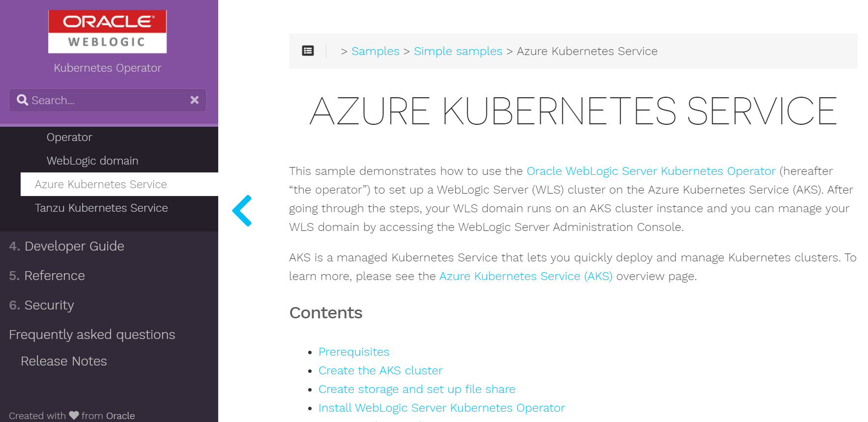Expand the Reference section
868x422 pixels.
47,276
